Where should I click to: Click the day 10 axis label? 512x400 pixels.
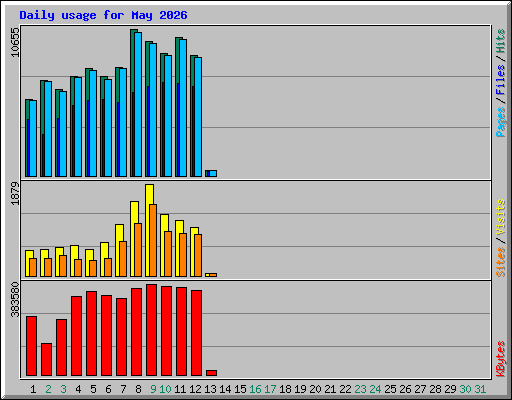(x=165, y=389)
